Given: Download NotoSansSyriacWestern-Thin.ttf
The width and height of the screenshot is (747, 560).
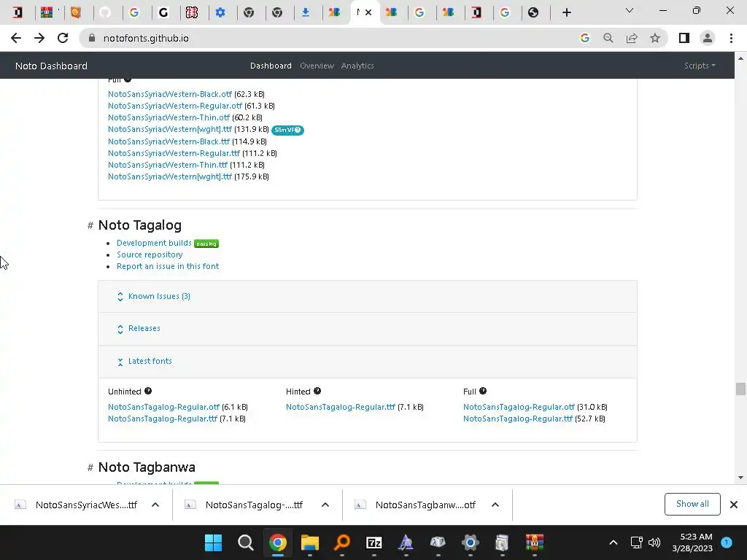Looking at the screenshot, I should tap(168, 165).
